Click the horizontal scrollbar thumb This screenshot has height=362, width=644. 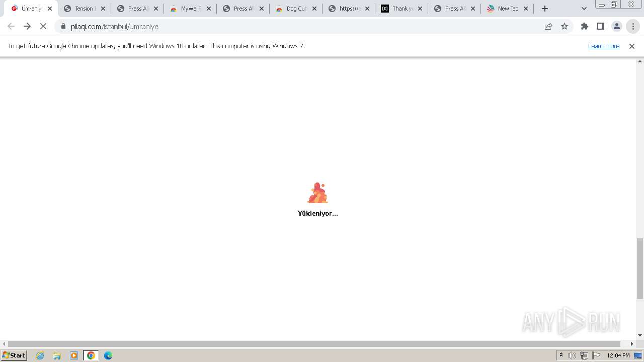coord(314,344)
